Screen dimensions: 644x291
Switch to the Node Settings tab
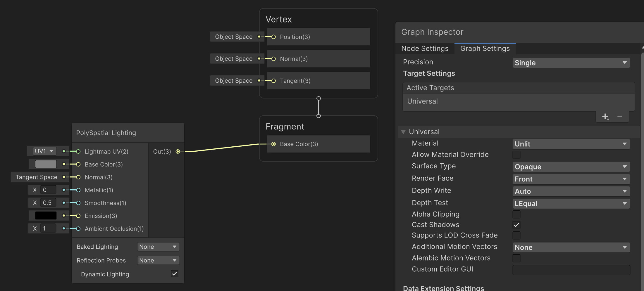425,49
